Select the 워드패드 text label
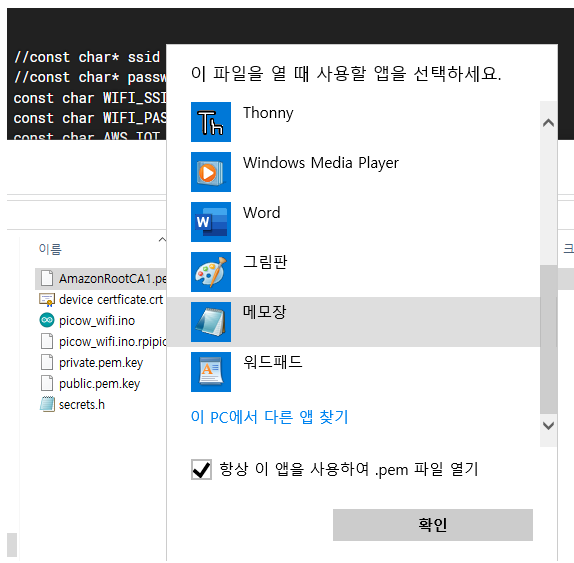574x563 pixels. [273, 362]
